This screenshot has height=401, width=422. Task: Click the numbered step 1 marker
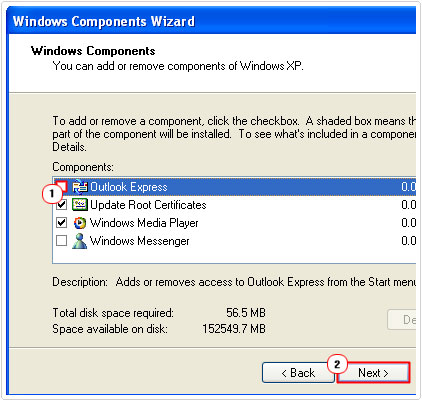pyautogui.click(x=51, y=194)
